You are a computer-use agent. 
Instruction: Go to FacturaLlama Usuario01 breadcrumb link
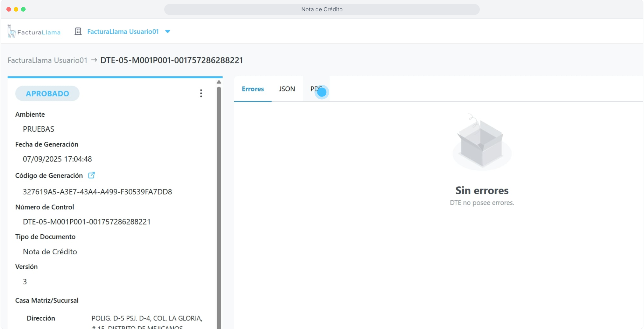tap(48, 60)
